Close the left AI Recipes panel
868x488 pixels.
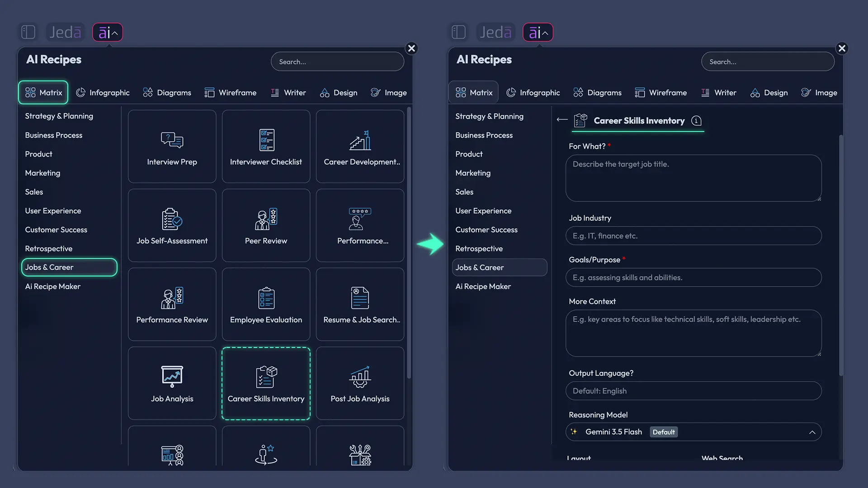click(x=411, y=48)
